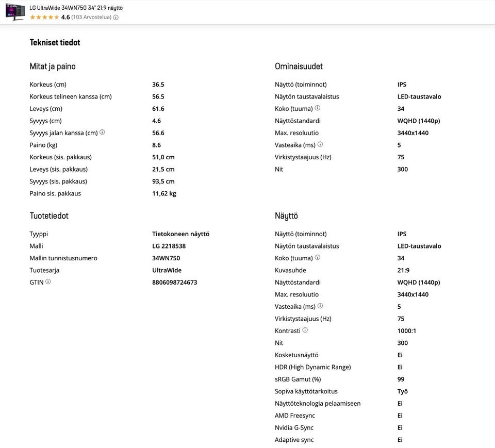Click the Tekniset tiedot heading
The image size is (495, 448).
click(x=55, y=42)
